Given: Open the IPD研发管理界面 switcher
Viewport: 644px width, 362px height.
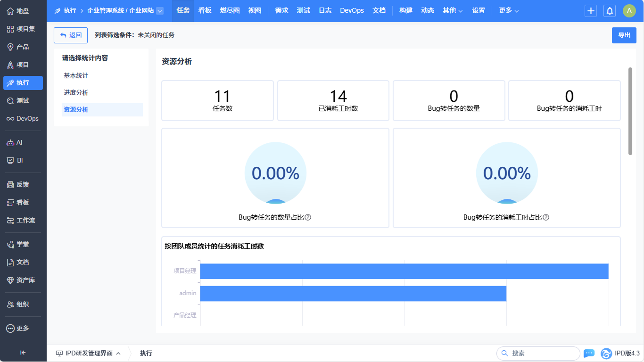Looking at the screenshot, I should [x=88, y=353].
